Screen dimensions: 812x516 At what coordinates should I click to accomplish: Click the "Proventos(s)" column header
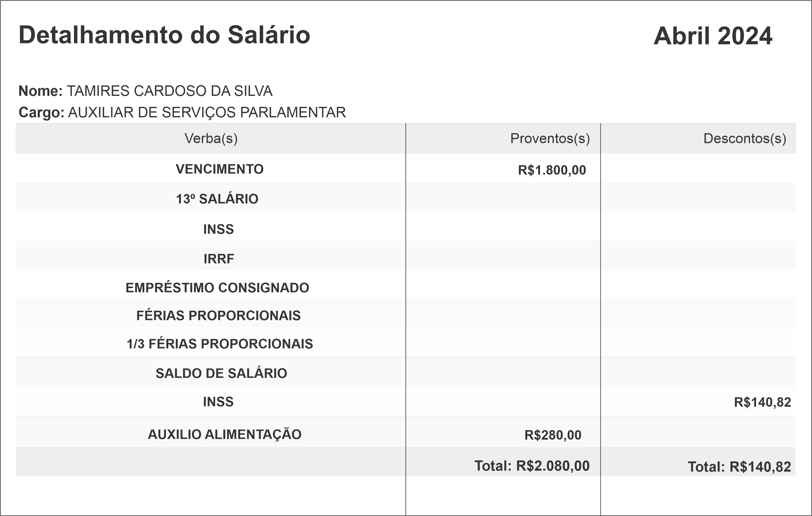[550, 138]
